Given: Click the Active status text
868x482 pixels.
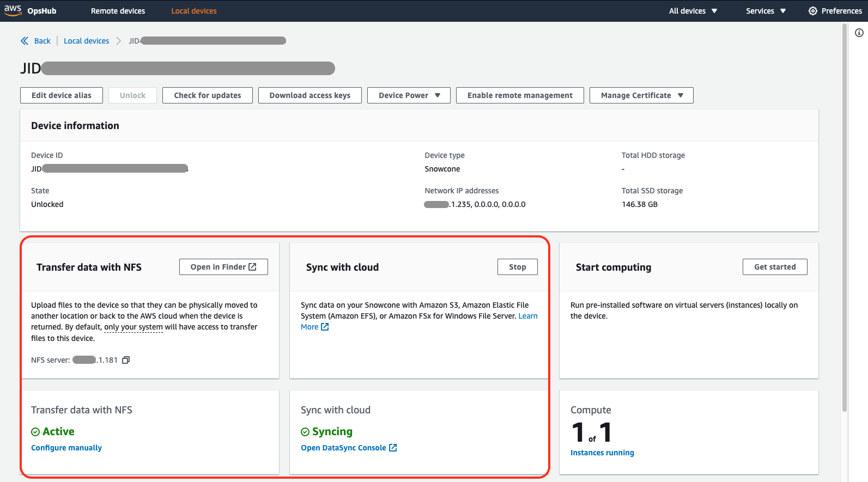Looking at the screenshot, I should tap(58, 431).
